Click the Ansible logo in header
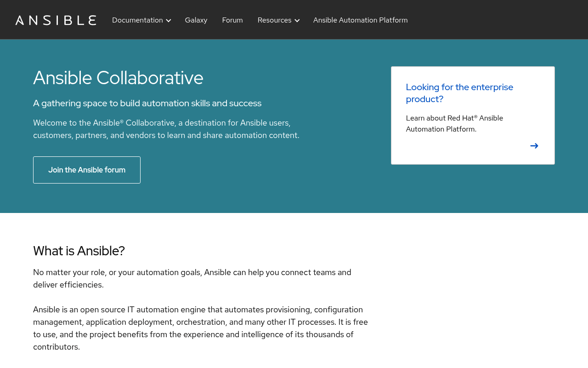The image size is (588, 368). coord(56,20)
